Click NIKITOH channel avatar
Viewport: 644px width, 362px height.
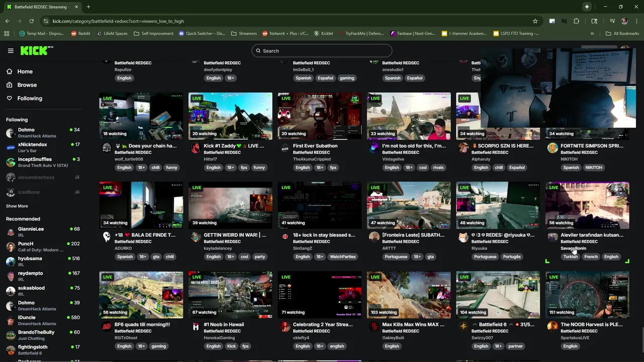tap(552, 148)
